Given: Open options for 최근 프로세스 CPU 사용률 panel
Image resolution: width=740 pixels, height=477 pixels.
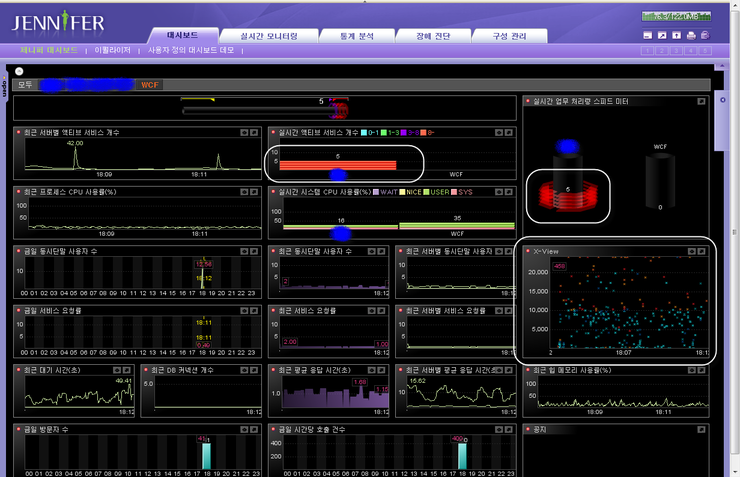Looking at the screenshot, I should pos(244,192).
